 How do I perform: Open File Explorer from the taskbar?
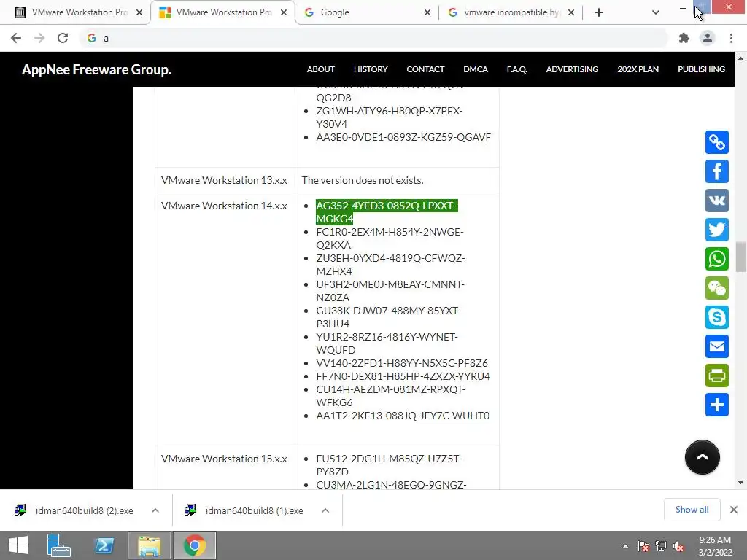(x=149, y=545)
